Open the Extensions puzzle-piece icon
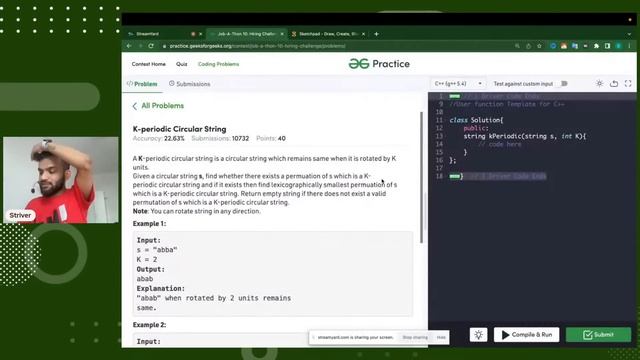 point(596,46)
